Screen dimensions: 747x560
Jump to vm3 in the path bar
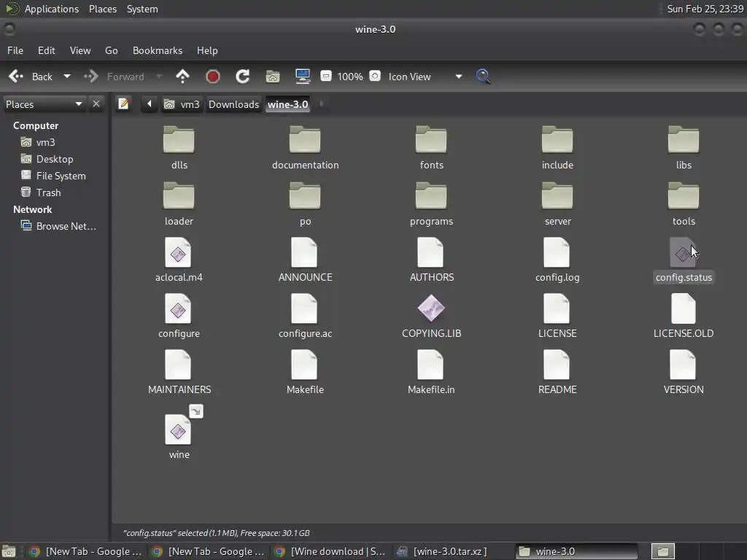[x=182, y=104]
